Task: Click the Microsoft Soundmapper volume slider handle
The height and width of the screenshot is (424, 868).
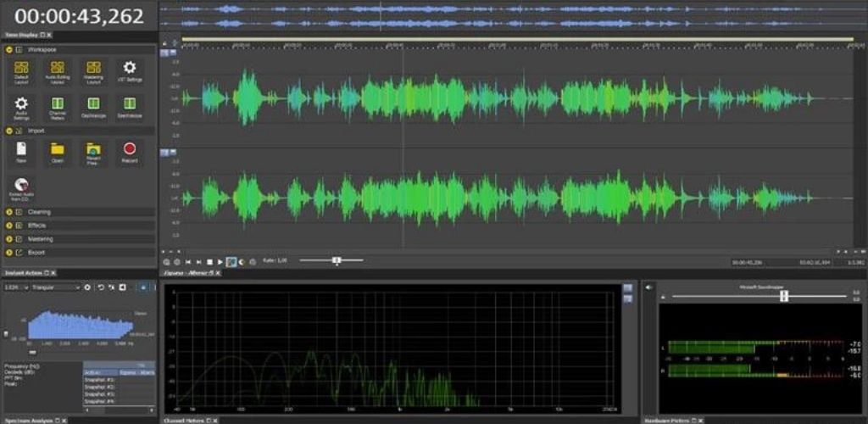Action: tap(784, 296)
